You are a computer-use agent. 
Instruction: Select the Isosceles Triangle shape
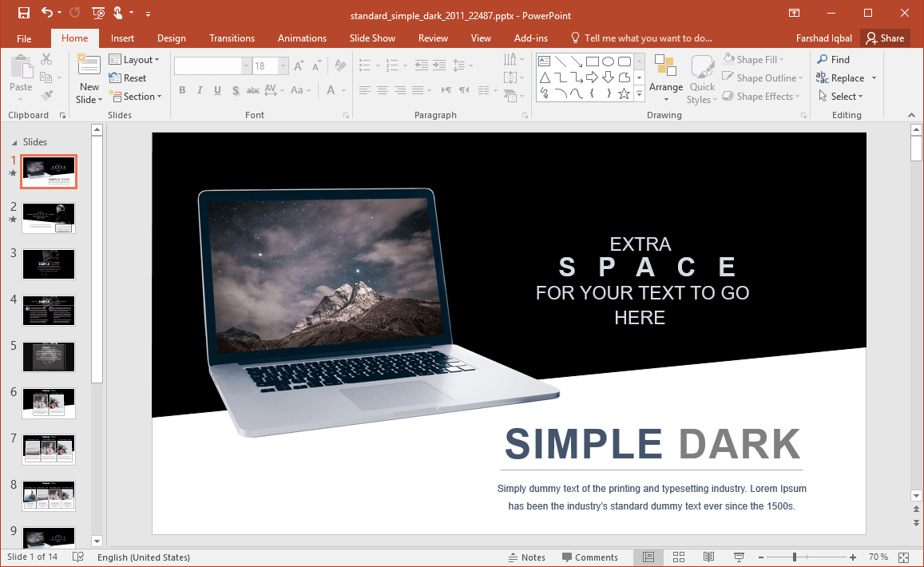pyautogui.click(x=545, y=77)
